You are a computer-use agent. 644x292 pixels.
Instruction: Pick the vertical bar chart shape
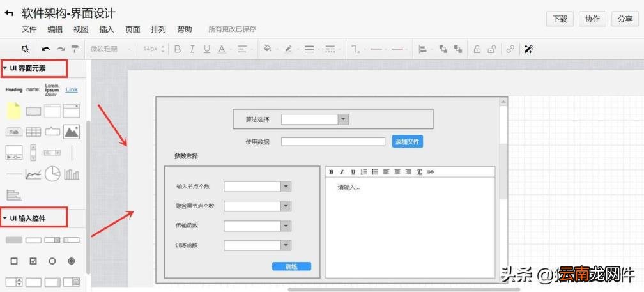(x=72, y=174)
